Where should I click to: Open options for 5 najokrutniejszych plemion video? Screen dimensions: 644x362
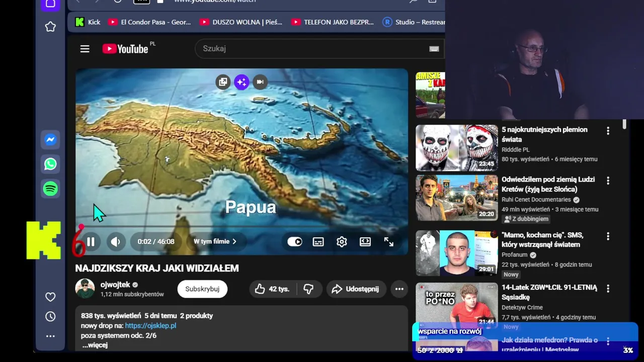(608, 131)
